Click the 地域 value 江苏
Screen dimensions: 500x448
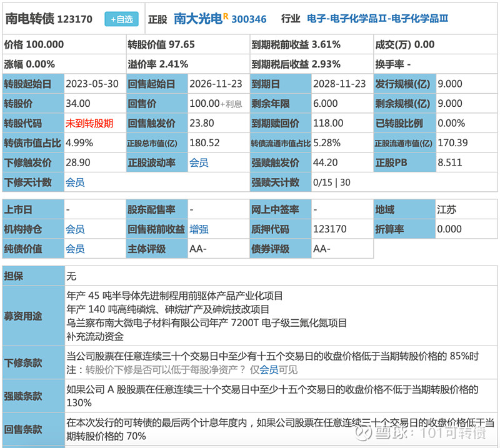447,209
